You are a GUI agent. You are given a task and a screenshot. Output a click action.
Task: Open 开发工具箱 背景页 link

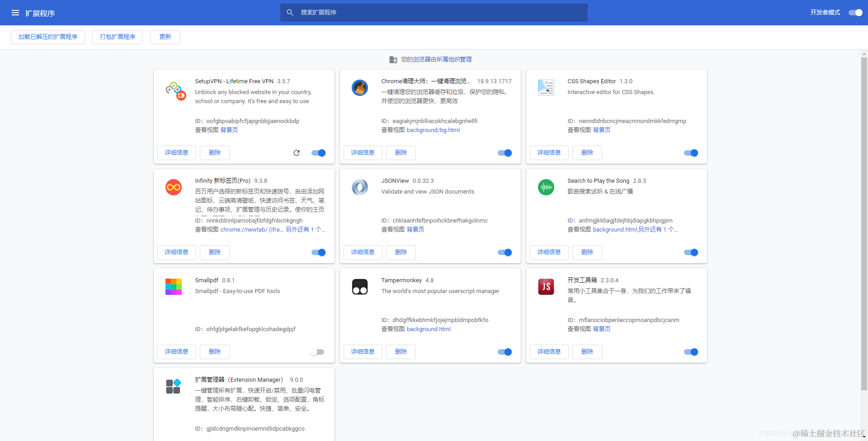pos(602,329)
